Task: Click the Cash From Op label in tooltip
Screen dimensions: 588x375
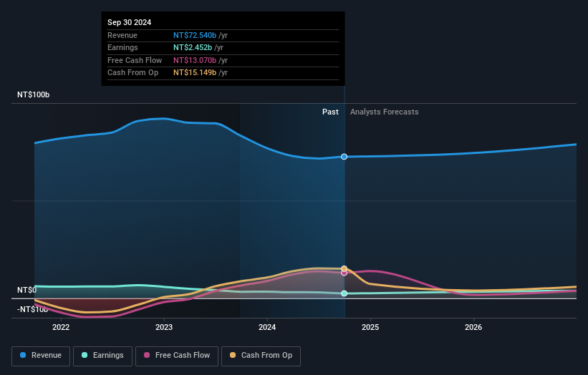Action: (x=132, y=73)
